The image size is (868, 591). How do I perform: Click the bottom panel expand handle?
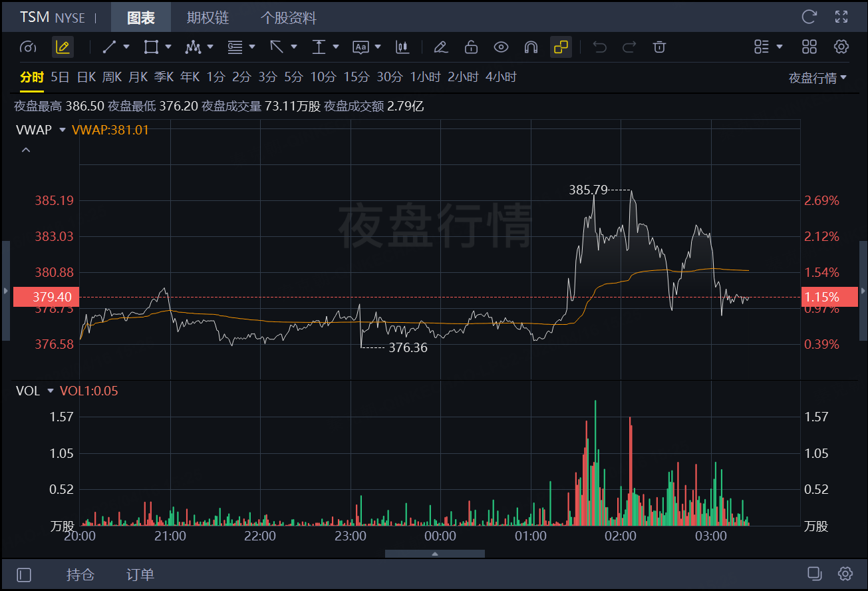[435, 554]
